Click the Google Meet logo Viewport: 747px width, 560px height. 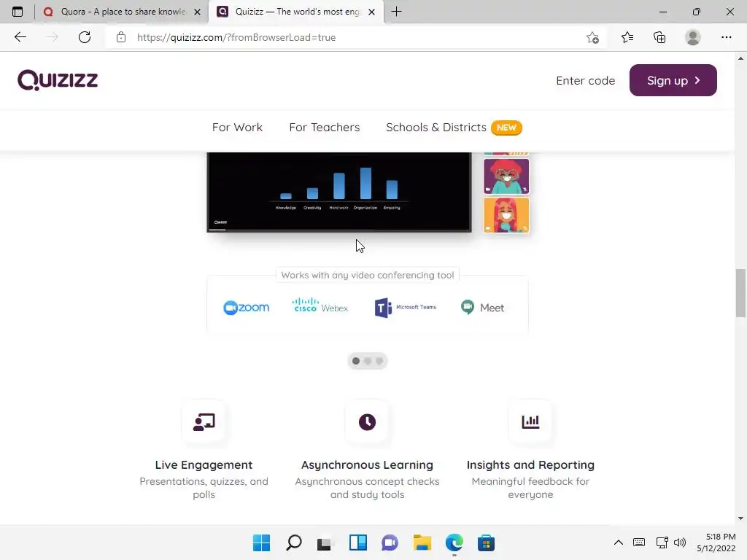(x=482, y=308)
